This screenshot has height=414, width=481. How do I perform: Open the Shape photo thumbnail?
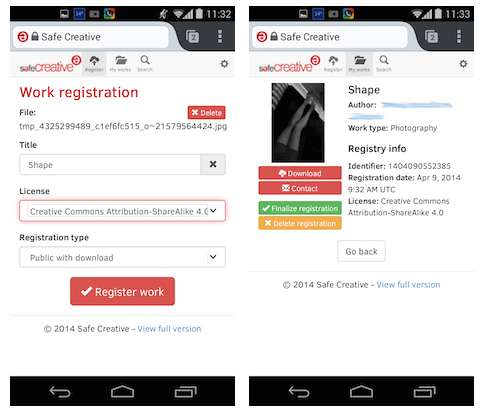298,122
